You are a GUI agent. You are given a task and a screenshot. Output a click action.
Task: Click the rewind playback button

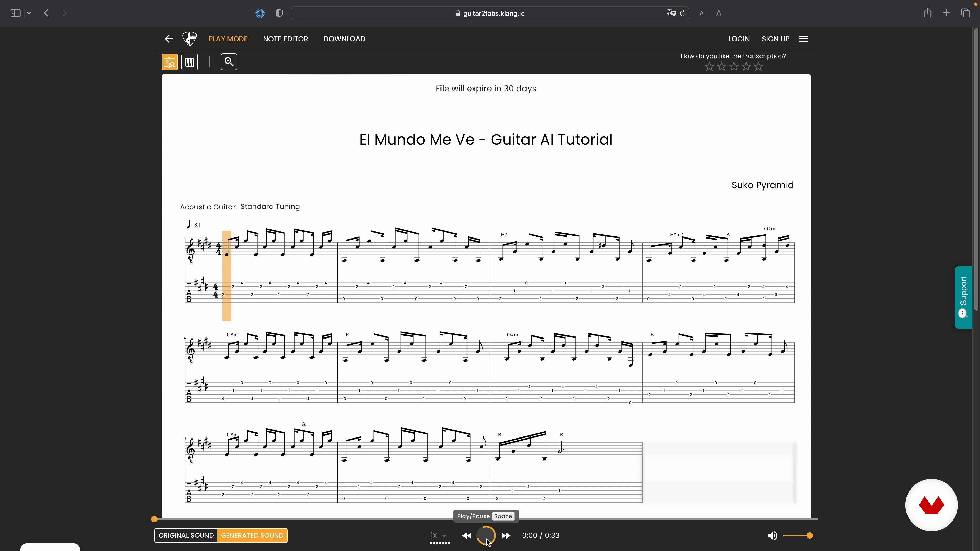click(467, 536)
